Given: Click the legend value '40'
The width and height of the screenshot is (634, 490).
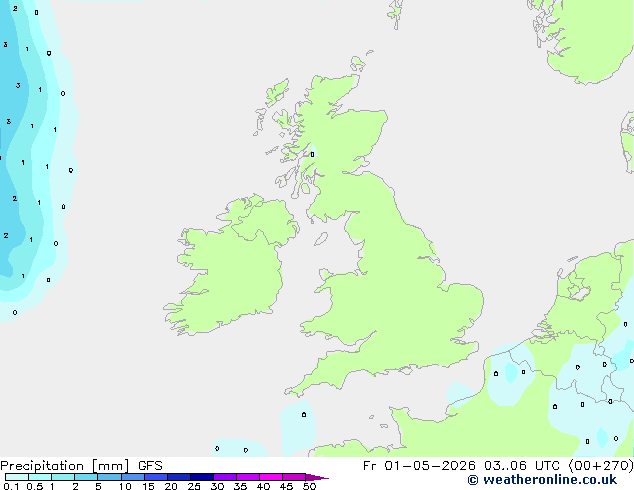Looking at the screenshot, I should pos(263,486).
